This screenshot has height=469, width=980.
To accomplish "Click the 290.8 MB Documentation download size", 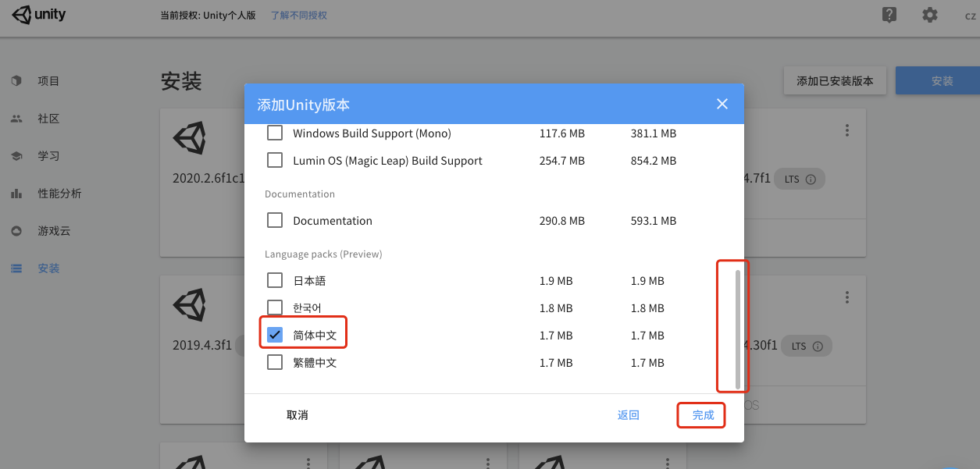I will (x=562, y=221).
